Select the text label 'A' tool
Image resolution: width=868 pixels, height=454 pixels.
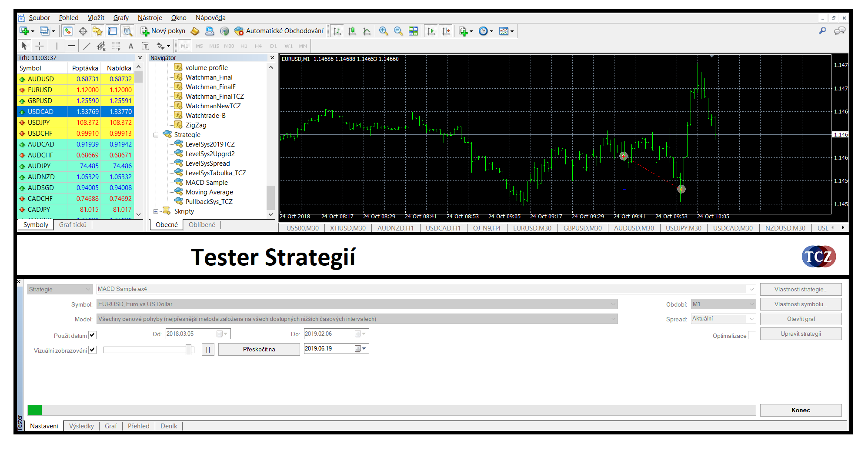(130, 46)
